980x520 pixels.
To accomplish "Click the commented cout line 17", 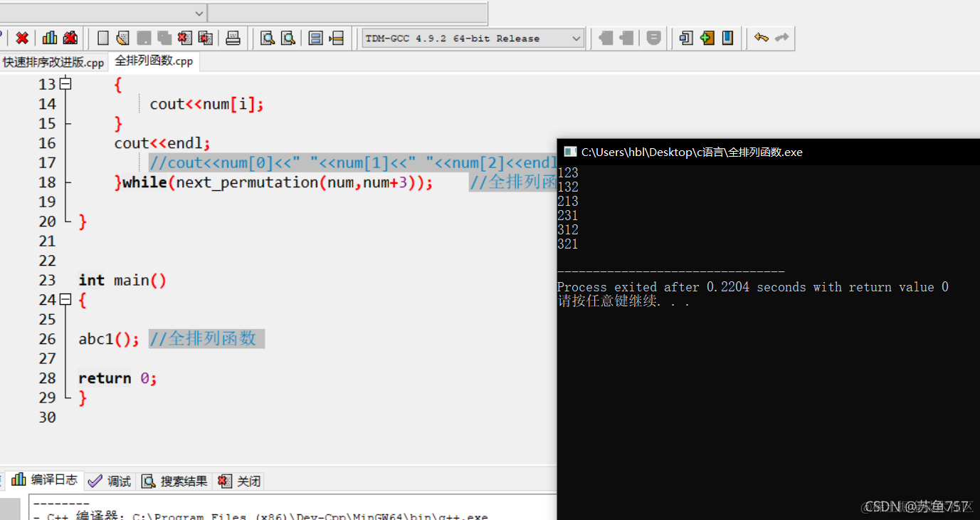I will [x=353, y=163].
